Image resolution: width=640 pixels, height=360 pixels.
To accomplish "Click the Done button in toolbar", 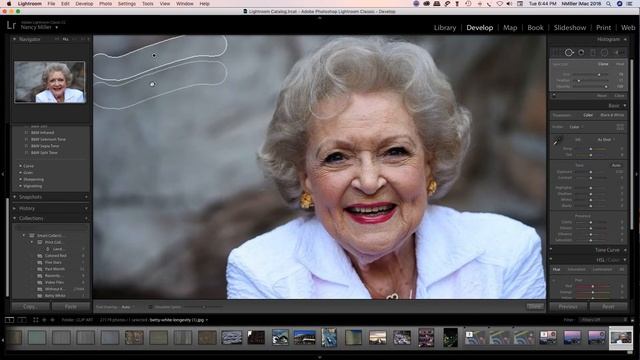I will click(x=535, y=307).
